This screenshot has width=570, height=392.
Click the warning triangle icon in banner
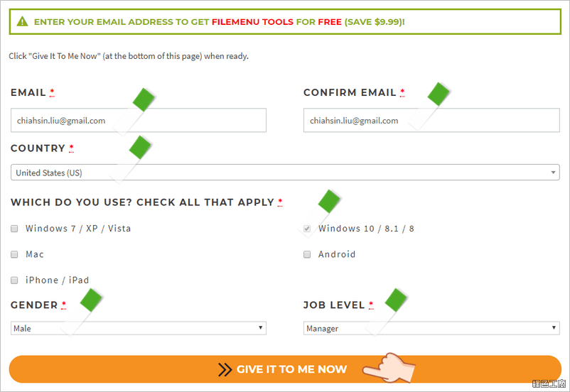[22, 21]
